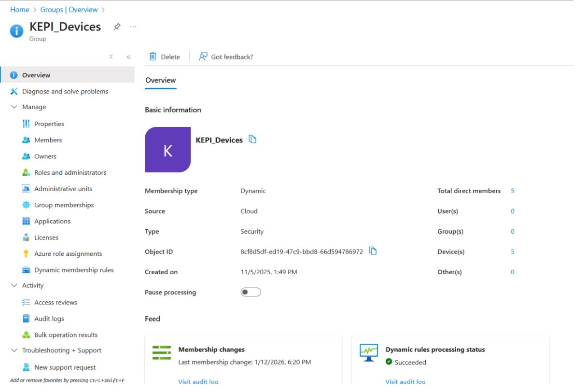Viewport: 586px width, 392px height.
Task: Copy the Object ID to clipboard
Action: (x=373, y=251)
